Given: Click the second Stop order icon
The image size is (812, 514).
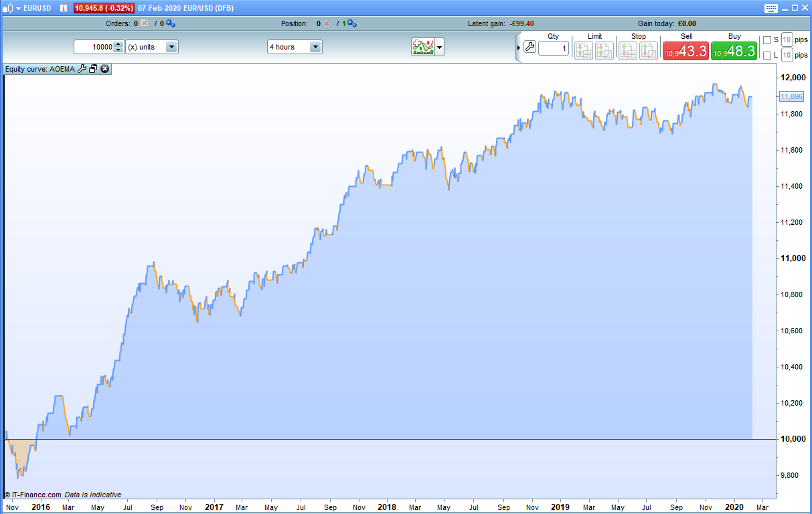Looking at the screenshot, I should tap(649, 51).
